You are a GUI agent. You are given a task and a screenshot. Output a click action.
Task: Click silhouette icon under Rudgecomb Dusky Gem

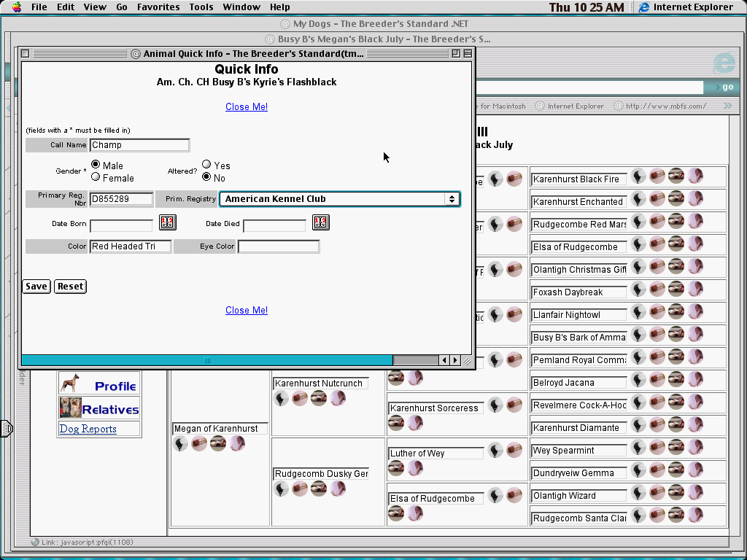pyautogui.click(x=281, y=489)
